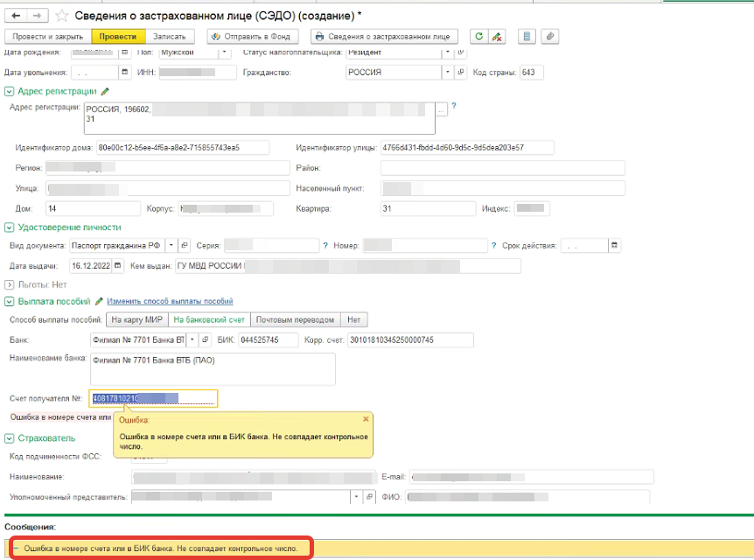Close the error tooltip with the X
This screenshot has width=754, height=560.
tap(366, 419)
